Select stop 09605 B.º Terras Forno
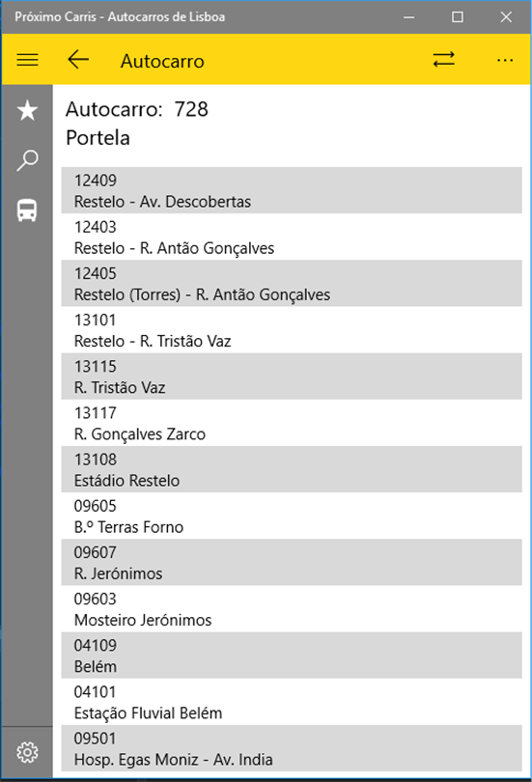Image resolution: width=532 pixels, height=782 pixels. (x=292, y=516)
